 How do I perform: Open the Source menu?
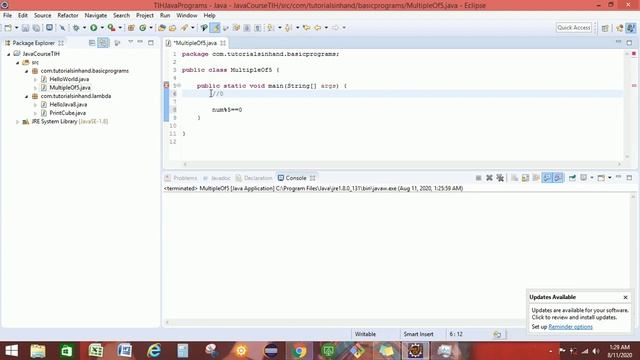pos(42,15)
